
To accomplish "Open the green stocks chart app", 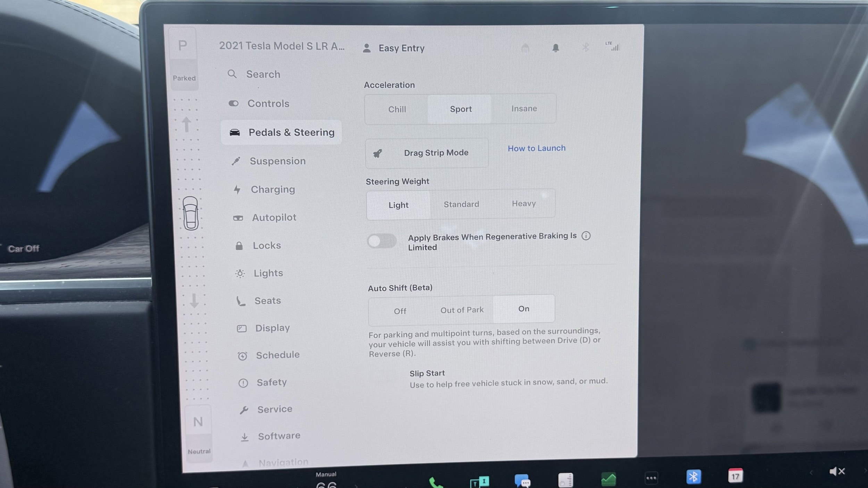I will 608,479.
